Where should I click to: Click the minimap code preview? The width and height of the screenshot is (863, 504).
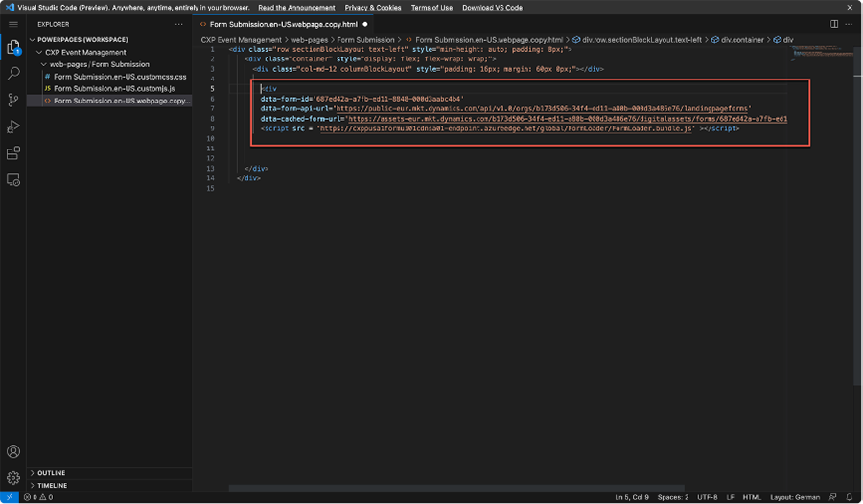coord(821,54)
